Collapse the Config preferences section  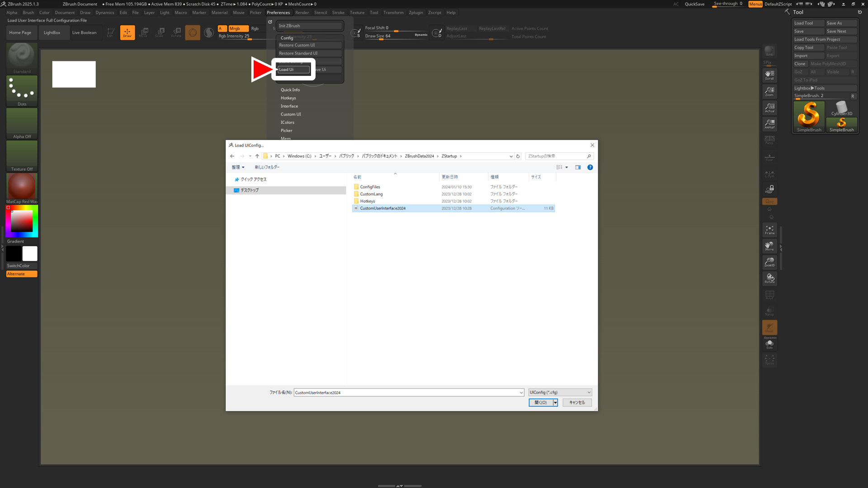coord(287,38)
